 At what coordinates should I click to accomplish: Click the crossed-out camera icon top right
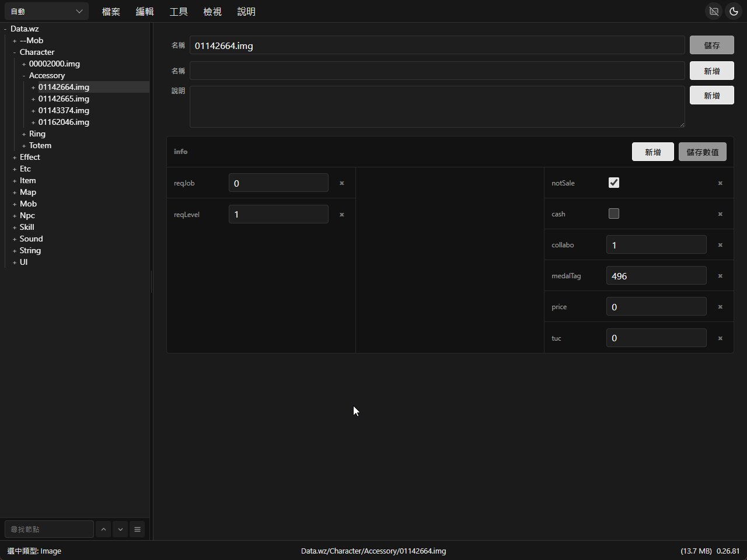[x=714, y=11]
